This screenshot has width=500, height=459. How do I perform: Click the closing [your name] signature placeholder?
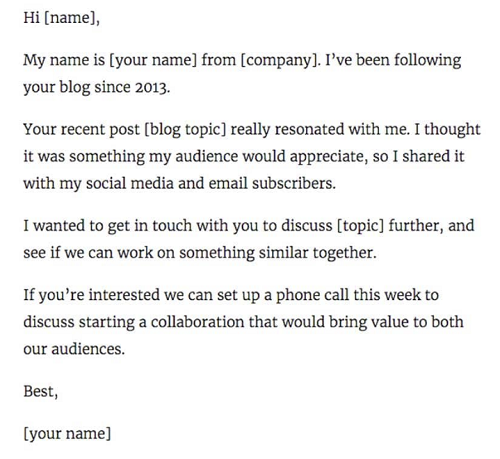67,434
